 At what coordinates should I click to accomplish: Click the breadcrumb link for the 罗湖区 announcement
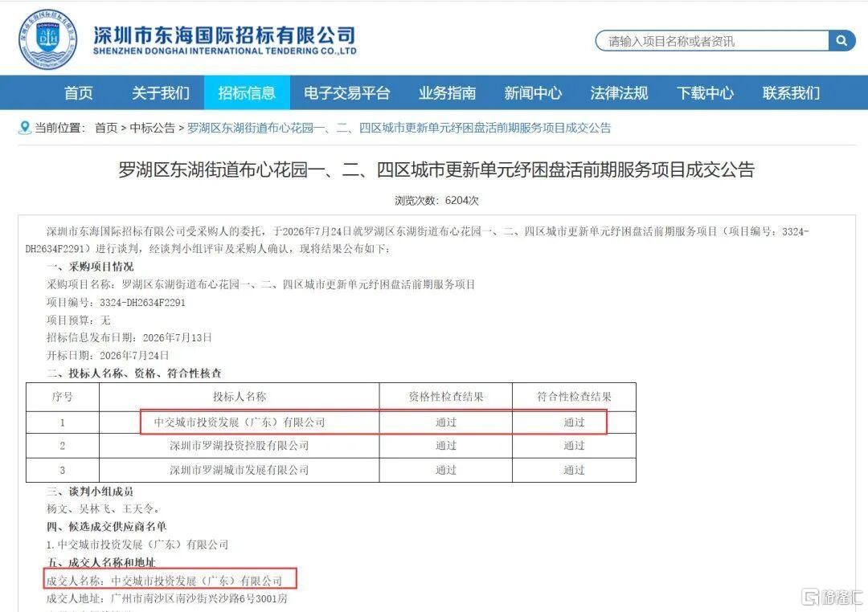point(399,128)
